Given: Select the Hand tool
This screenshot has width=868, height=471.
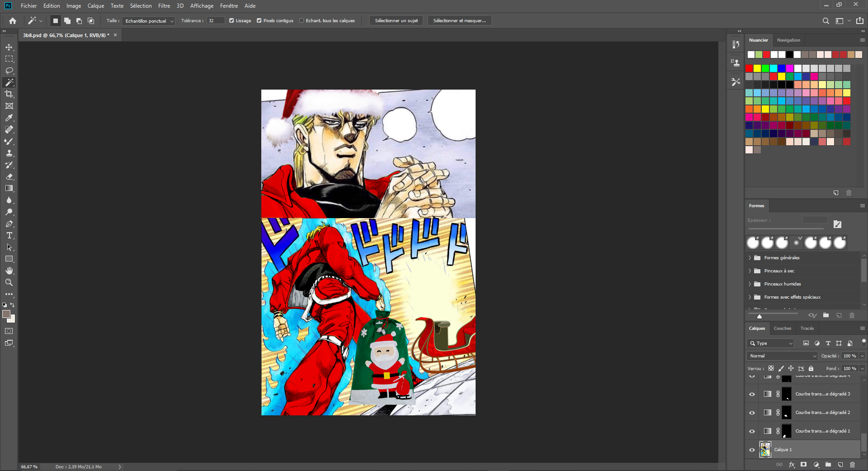Looking at the screenshot, I should [9, 271].
